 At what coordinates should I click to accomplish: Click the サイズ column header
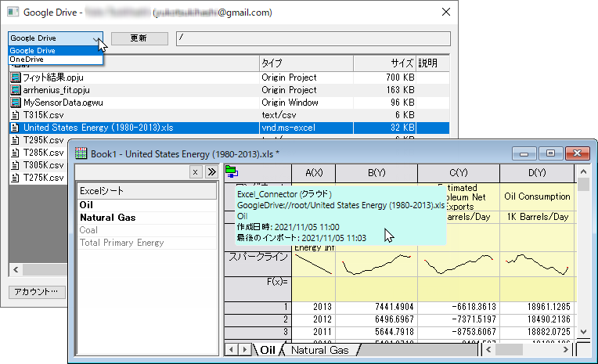[x=384, y=63]
